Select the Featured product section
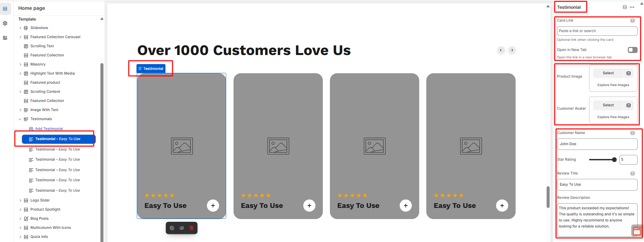644x242 pixels. 45,82
